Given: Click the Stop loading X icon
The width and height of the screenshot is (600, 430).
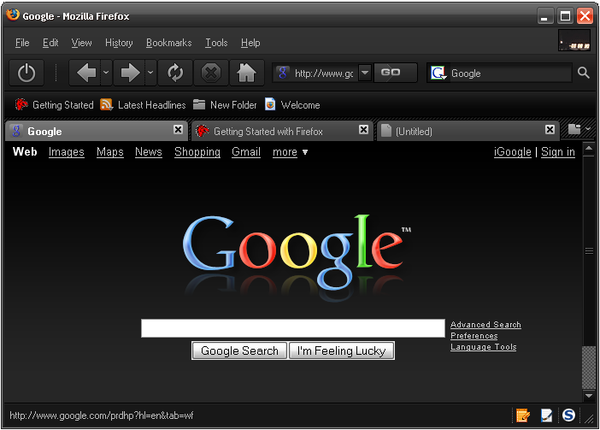Looking at the screenshot, I should 211,73.
